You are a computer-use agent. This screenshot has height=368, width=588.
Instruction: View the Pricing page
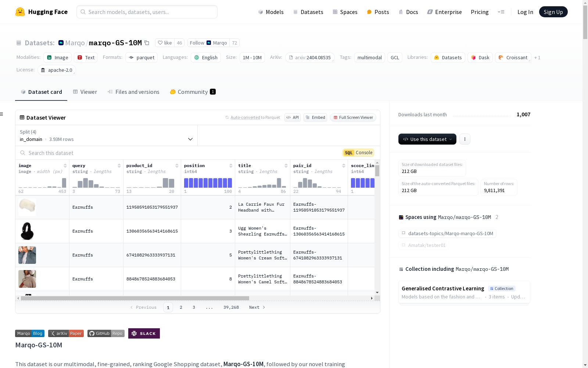point(480,12)
